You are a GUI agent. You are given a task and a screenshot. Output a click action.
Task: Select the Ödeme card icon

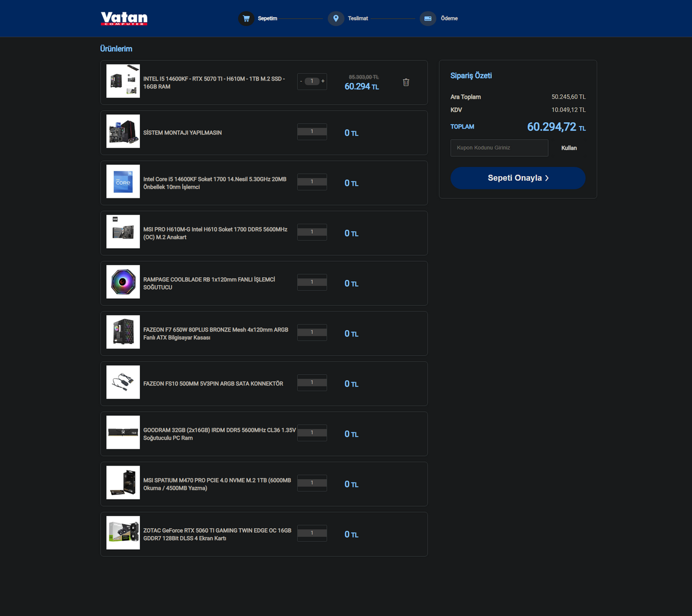[428, 18]
